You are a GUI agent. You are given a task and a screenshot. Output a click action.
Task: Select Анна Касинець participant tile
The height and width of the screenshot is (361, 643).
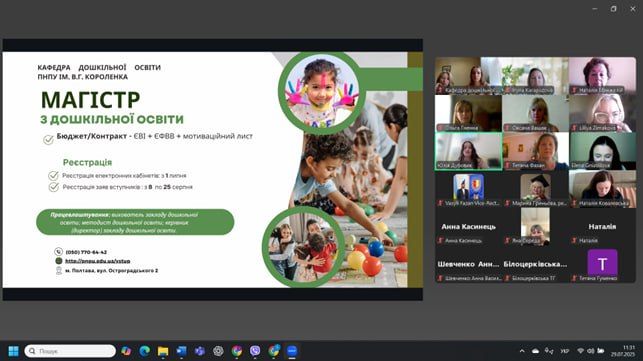click(468, 227)
